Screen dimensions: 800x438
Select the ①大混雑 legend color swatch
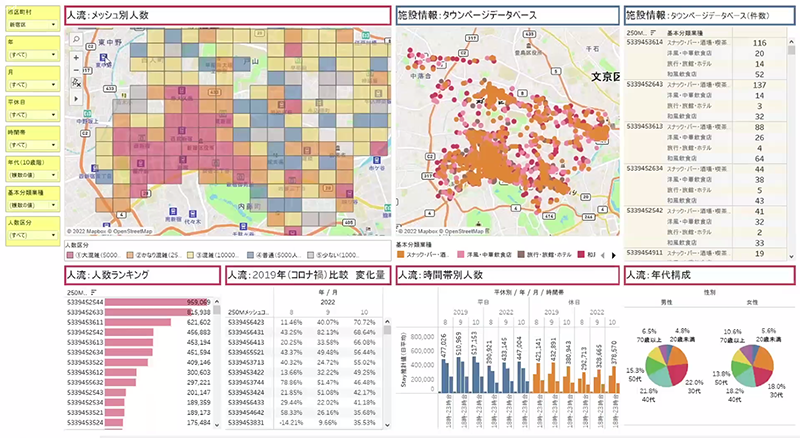coord(72,255)
